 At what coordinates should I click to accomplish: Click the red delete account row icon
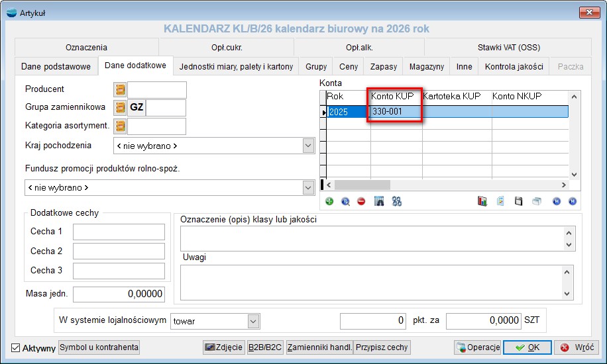[x=361, y=201]
